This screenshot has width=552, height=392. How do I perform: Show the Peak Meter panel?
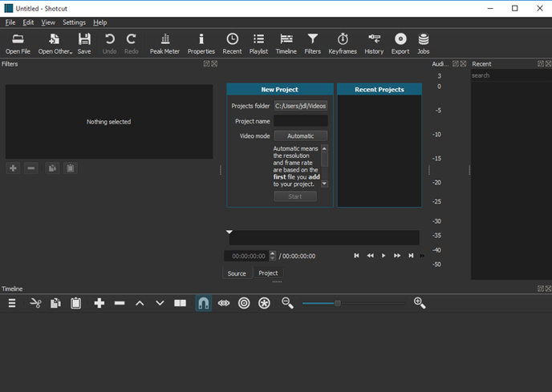[164, 43]
